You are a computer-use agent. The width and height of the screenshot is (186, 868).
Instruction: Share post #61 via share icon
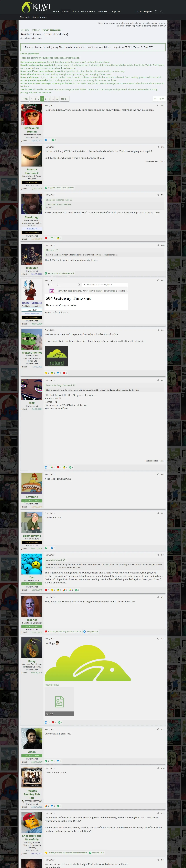(158, 105)
